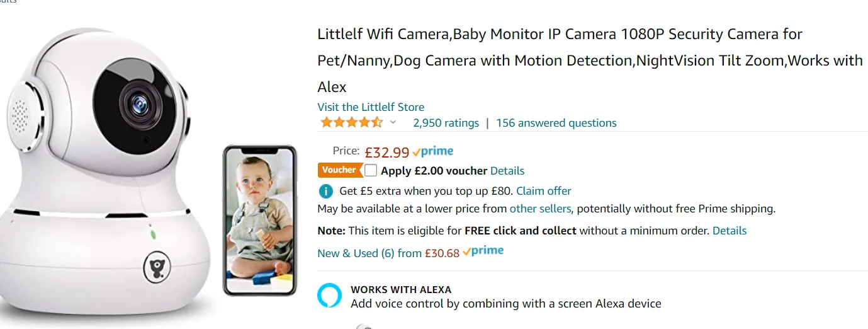Click the WORKS WITH ALEXA heading
This screenshot has height=329, width=868.
click(x=401, y=290)
